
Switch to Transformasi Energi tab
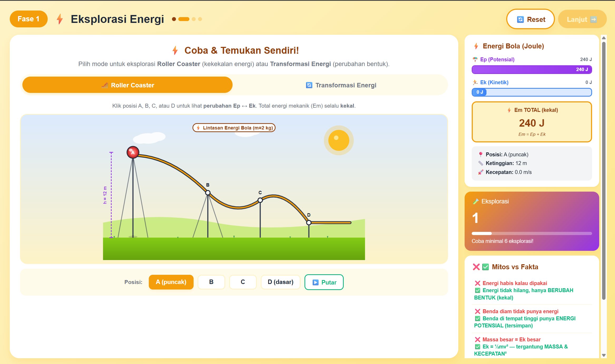click(341, 85)
